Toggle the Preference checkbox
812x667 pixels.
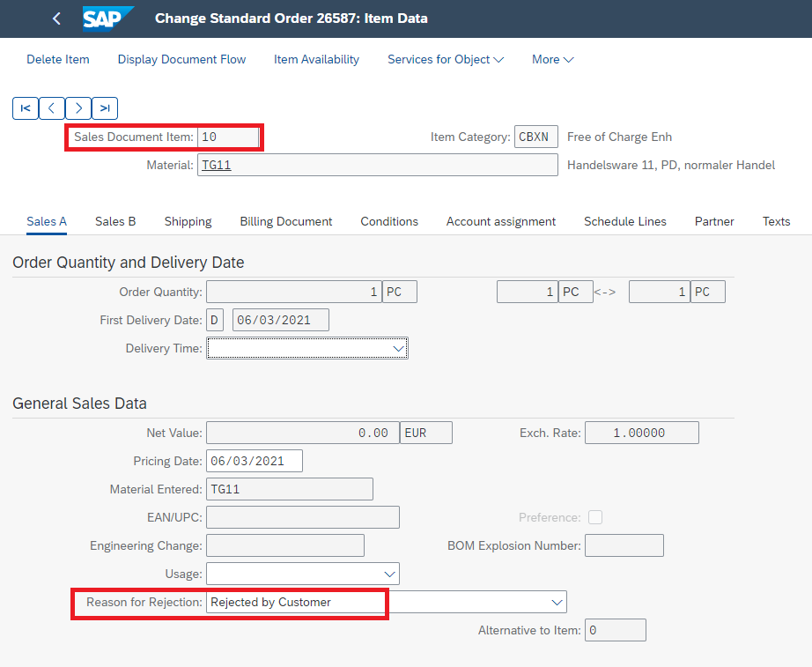595,517
